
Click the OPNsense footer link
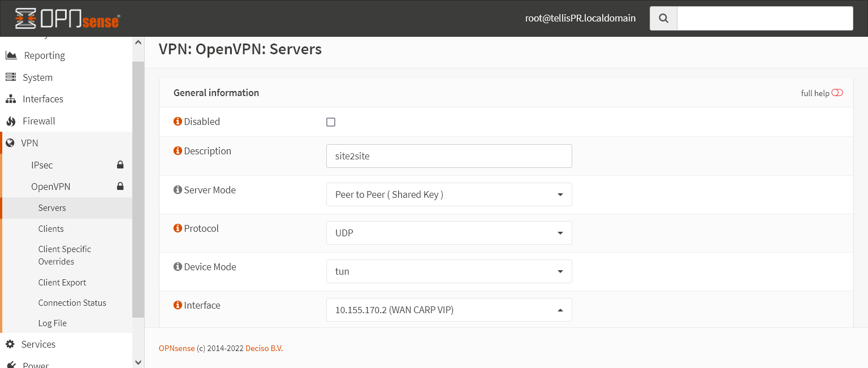coord(176,348)
